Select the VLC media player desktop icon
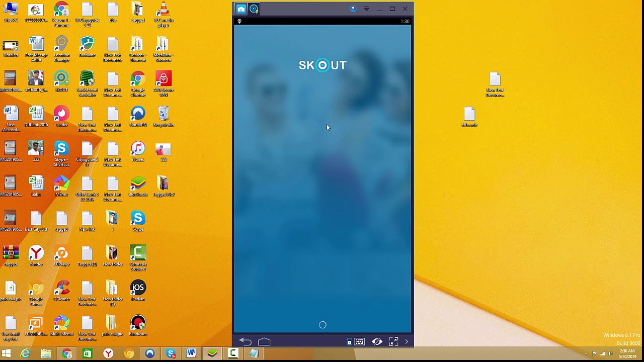This screenshot has height=362, width=644. pos(163,15)
